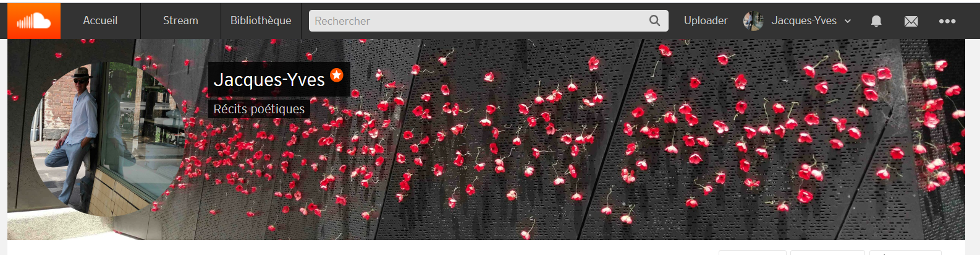Go to the Stream tab
Screen dimensions: 980x255
180,20
